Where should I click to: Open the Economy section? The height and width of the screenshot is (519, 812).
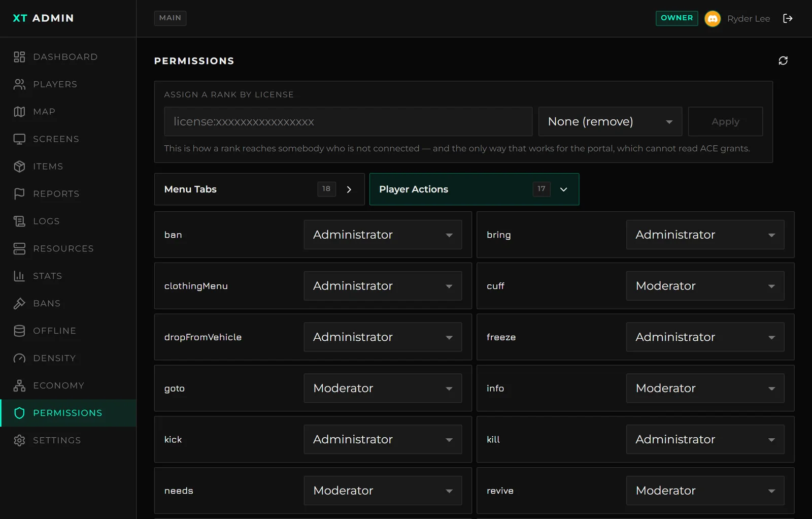click(x=68, y=386)
